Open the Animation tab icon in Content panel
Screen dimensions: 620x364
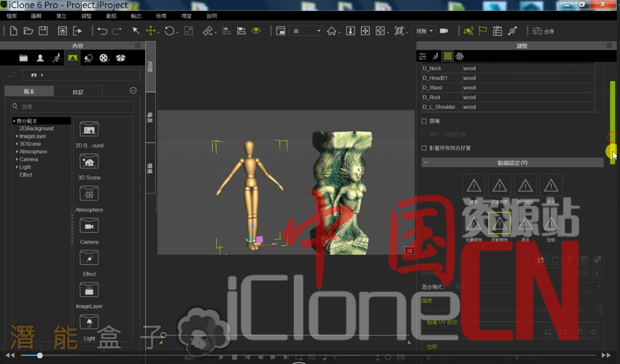tap(57, 58)
